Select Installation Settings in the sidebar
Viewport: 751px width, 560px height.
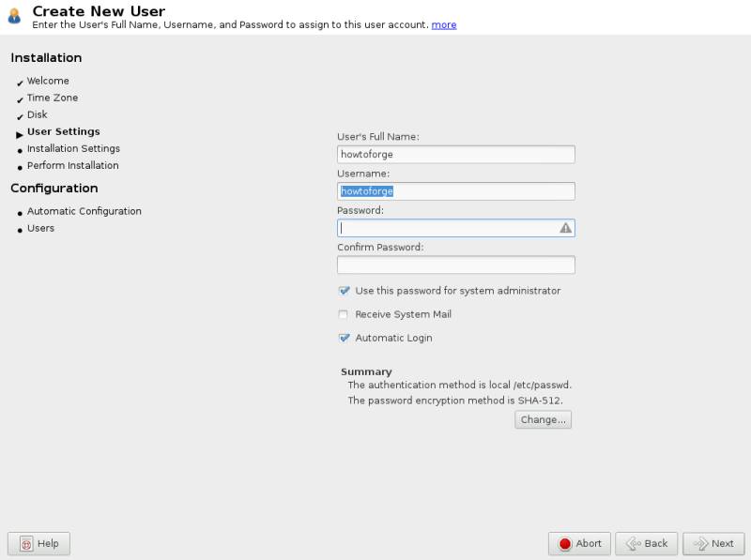click(73, 148)
